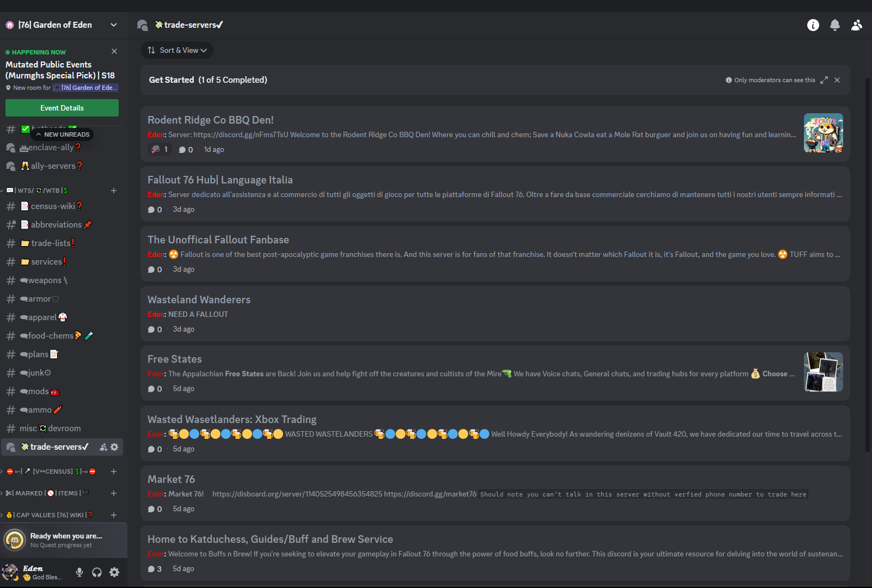
Task: Open the Sort & View dropdown
Action: click(177, 50)
